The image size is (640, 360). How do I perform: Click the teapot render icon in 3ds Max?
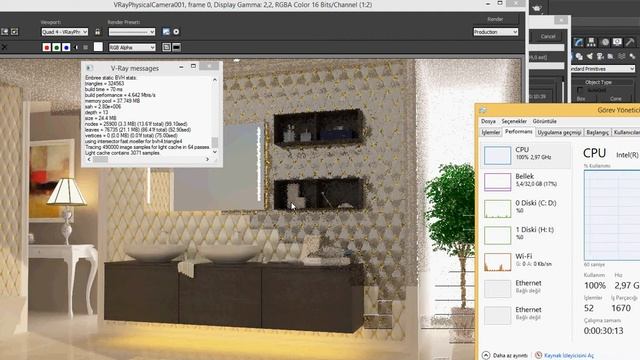coord(537,8)
